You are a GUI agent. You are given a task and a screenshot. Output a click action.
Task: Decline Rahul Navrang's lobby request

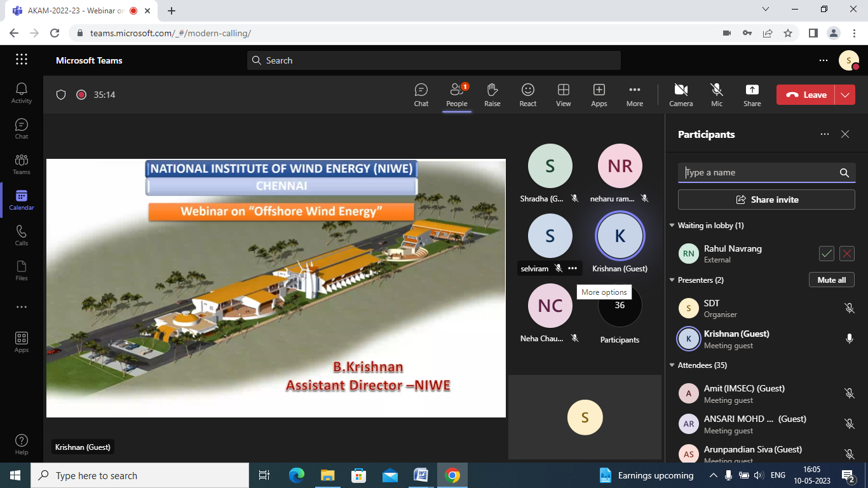tap(846, 254)
